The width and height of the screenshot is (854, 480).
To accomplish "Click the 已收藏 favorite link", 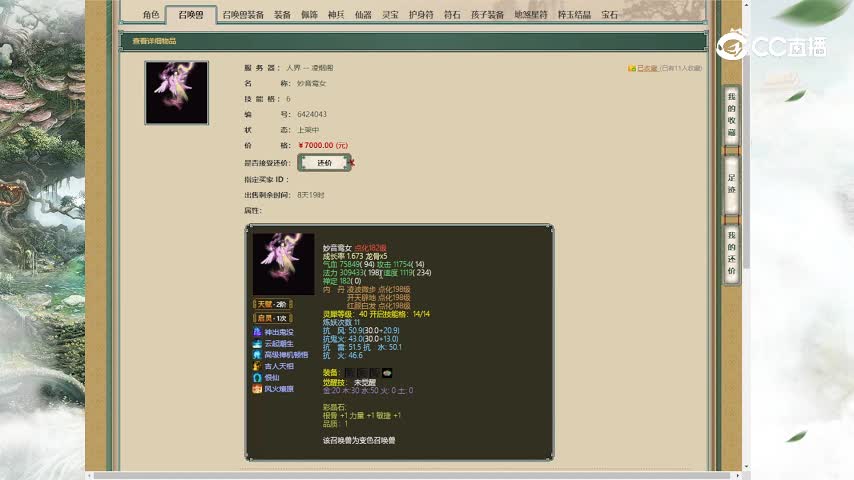I will 647,68.
